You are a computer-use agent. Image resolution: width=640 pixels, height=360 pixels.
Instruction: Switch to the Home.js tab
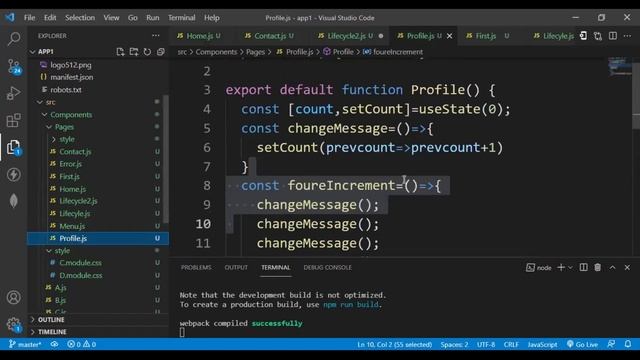(199, 36)
